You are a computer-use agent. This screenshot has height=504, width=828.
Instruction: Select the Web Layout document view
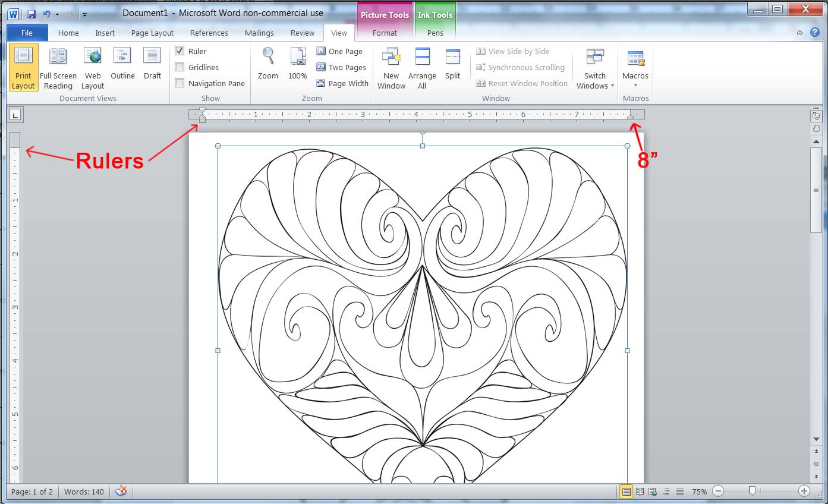(92, 67)
